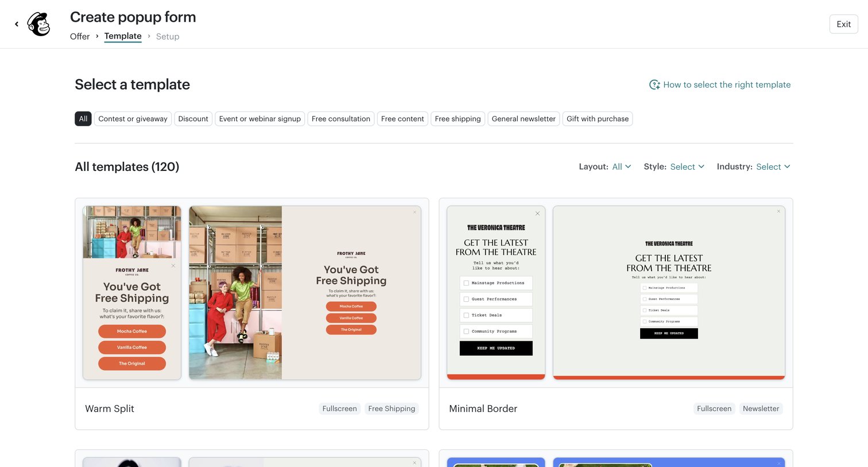Click Mocha Coffee in Warm Split desktop preview

click(x=351, y=306)
